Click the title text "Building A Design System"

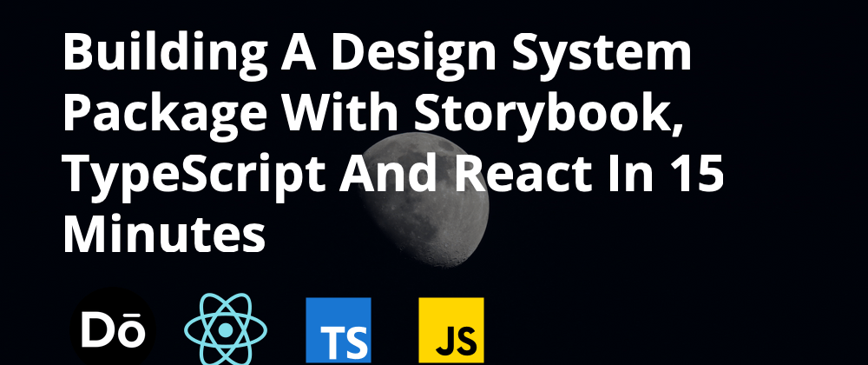(377, 54)
